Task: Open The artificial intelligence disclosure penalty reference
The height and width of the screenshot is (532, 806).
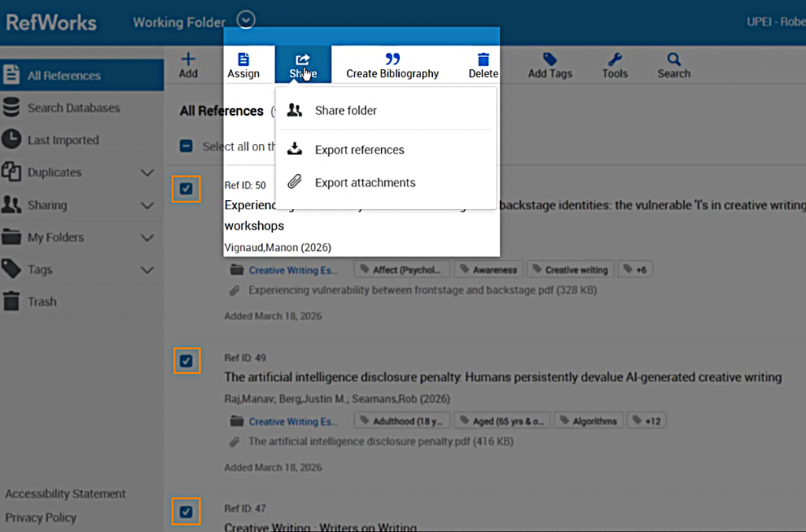Action: pyautogui.click(x=502, y=377)
